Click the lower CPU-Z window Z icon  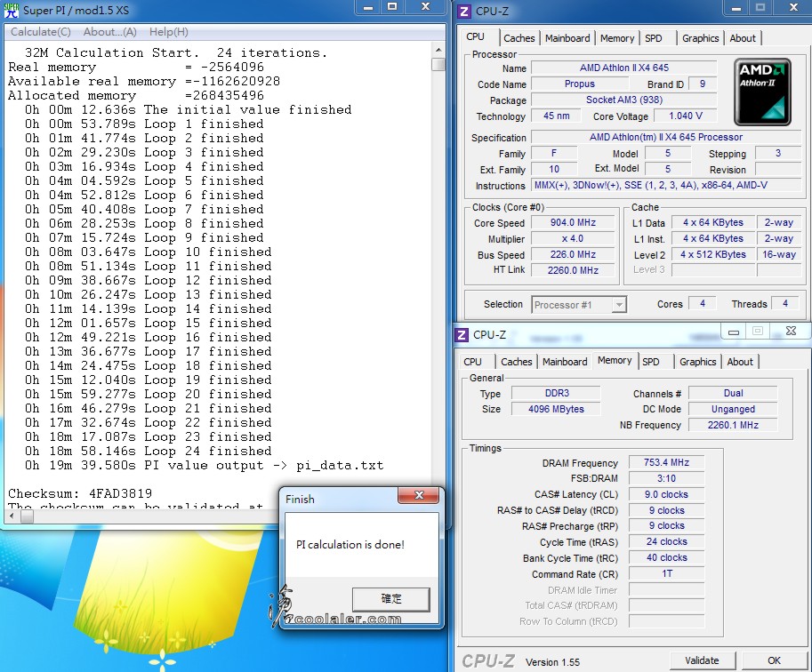[x=462, y=334]
